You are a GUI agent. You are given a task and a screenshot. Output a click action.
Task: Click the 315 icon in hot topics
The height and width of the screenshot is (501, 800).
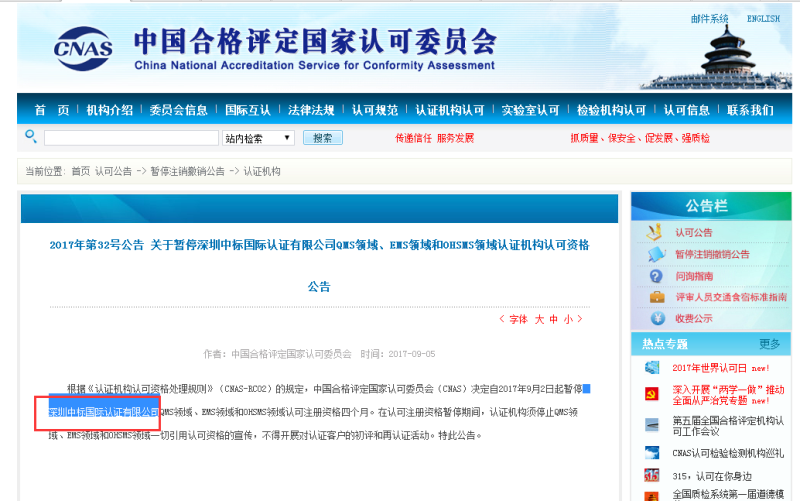pos(651,476)
